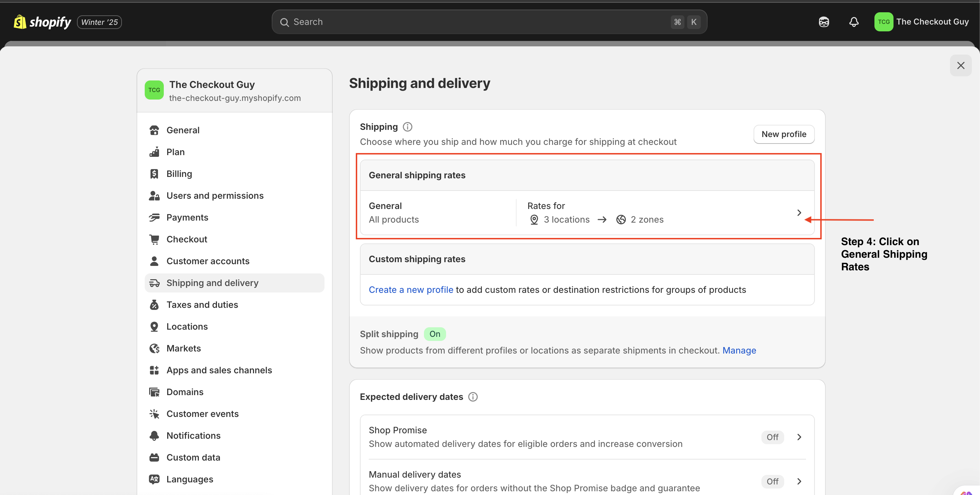
Task: Open Shop Promise settings chevron
Action: (799, 437)
